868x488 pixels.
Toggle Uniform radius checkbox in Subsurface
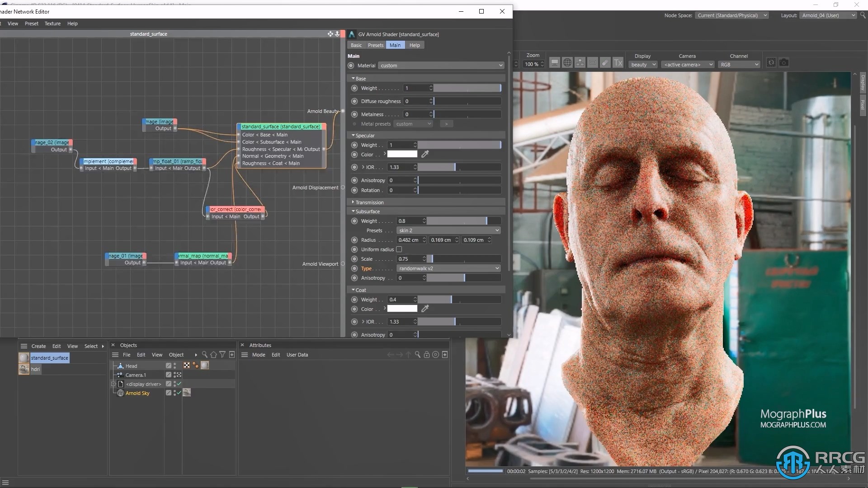click(x=398, y=249)
